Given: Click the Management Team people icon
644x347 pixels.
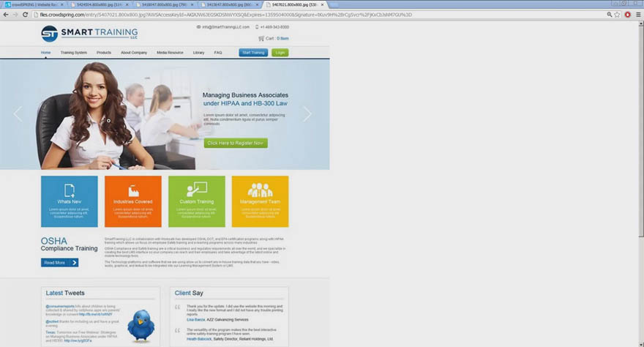Looking at the screenshot, I should pyautogui.click(x=260, y=190).
